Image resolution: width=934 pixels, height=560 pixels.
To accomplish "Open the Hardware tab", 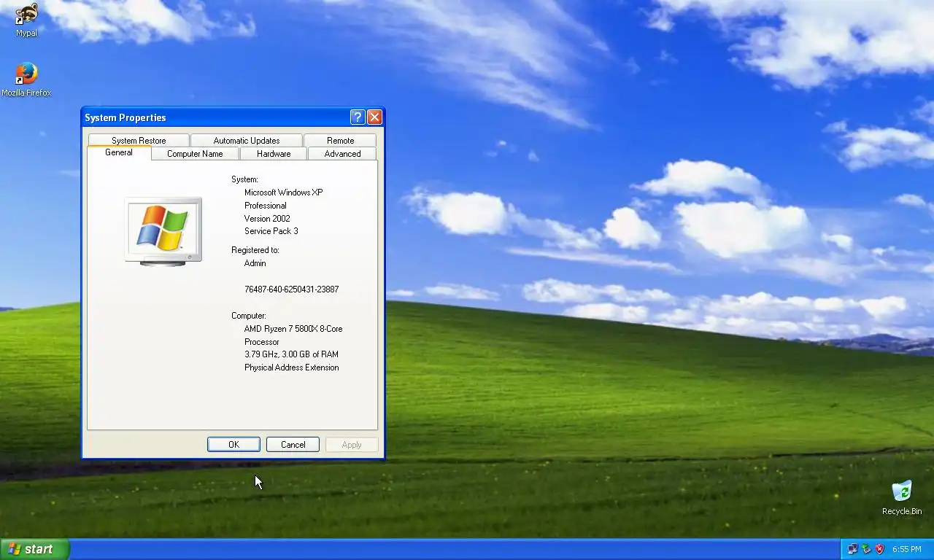I will coord(274,153).
